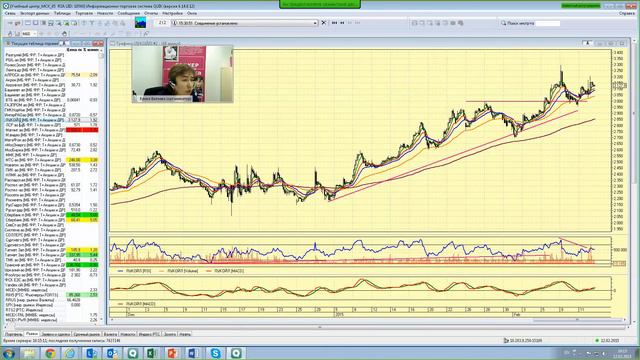
Task: Switch to the Нефть tab
Action: click(185, 334)
